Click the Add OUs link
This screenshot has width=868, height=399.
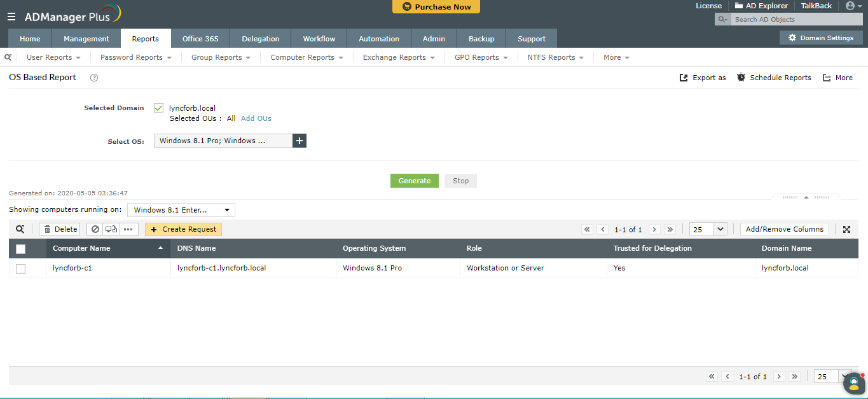(x=256, y=118)
